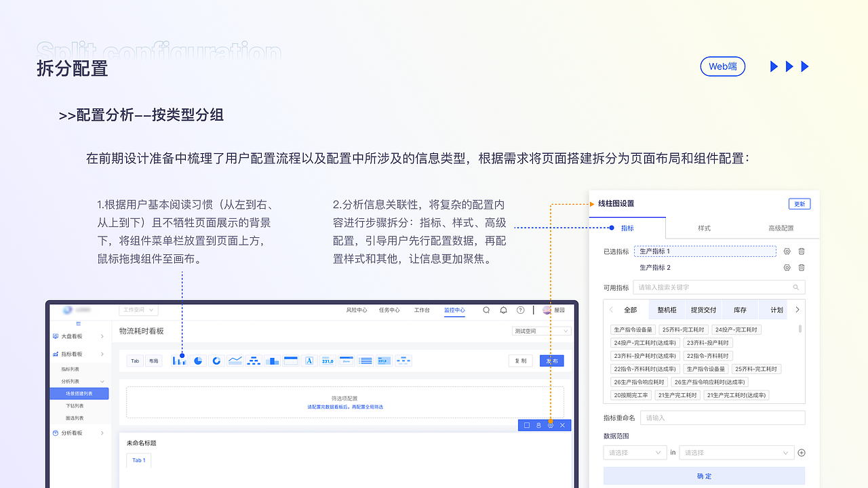Click the 更新 button in 线柱图设置
This screenshot has width=868, height=488.
799,203
